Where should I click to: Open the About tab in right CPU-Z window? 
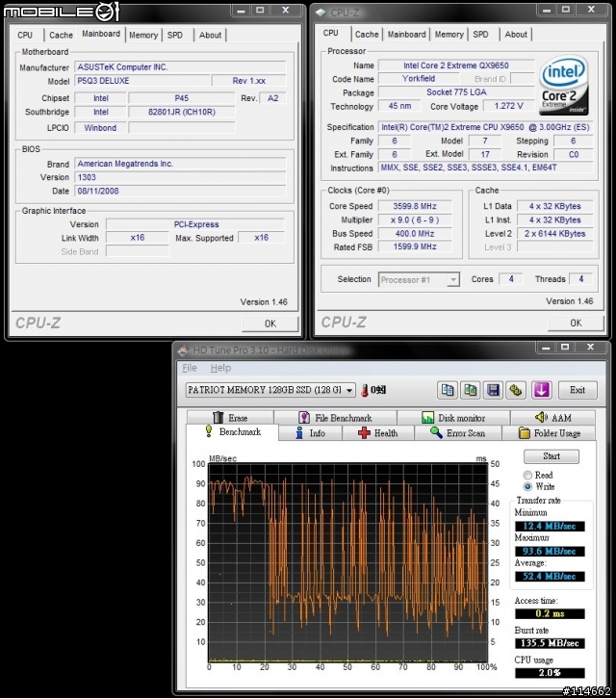click(516, 35)
